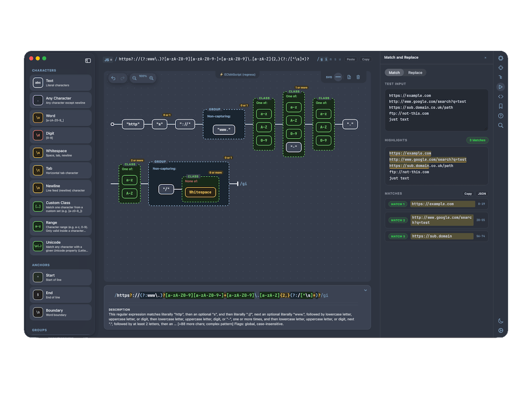Zoom out the diagram canvas
The width and height of the screenshot is (532, 399).
134,78
